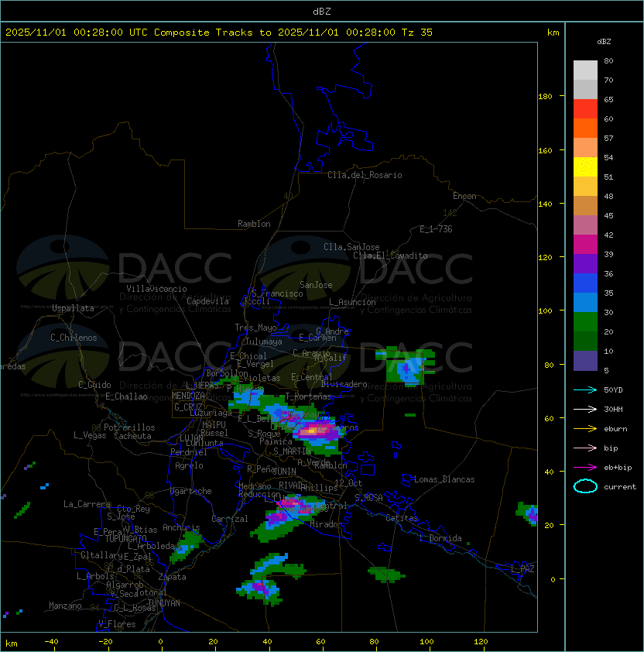Click the Capdevila map label
This screenshot has width=644, height=652.
(207, 301)
